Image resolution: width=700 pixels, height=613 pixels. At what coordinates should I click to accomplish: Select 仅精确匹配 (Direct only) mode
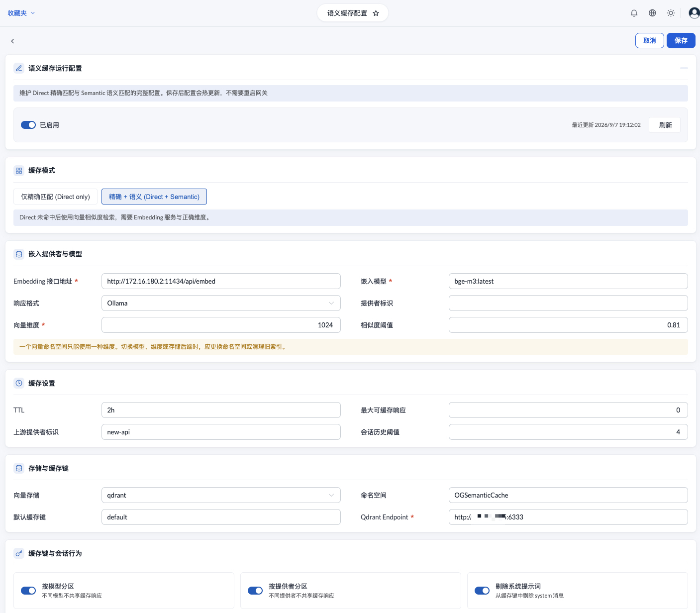[55, 197]
